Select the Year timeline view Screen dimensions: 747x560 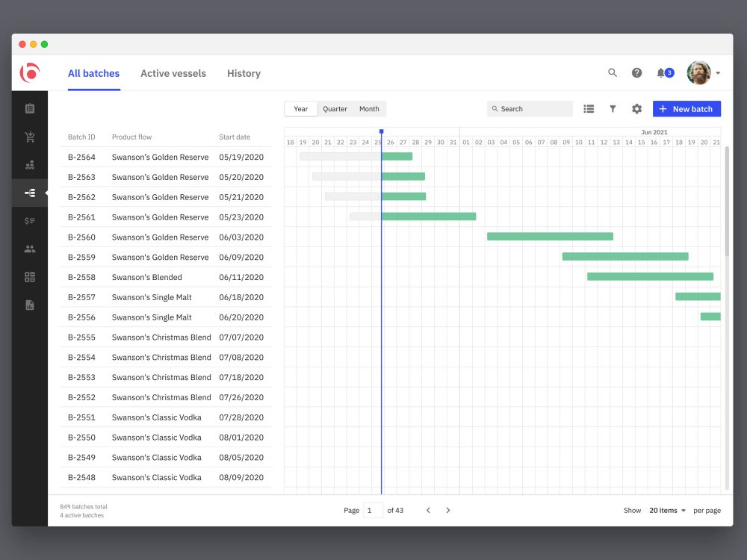(x=300, y=109)
